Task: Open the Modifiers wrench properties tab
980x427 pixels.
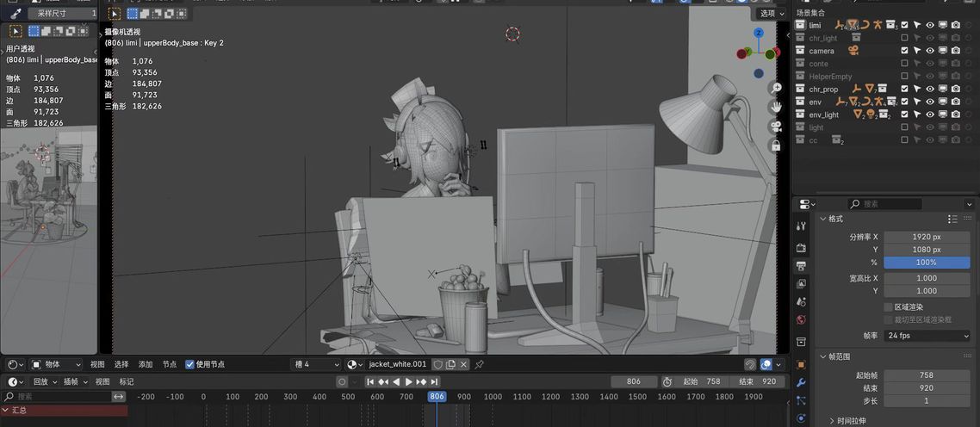Action: point(802,382)
